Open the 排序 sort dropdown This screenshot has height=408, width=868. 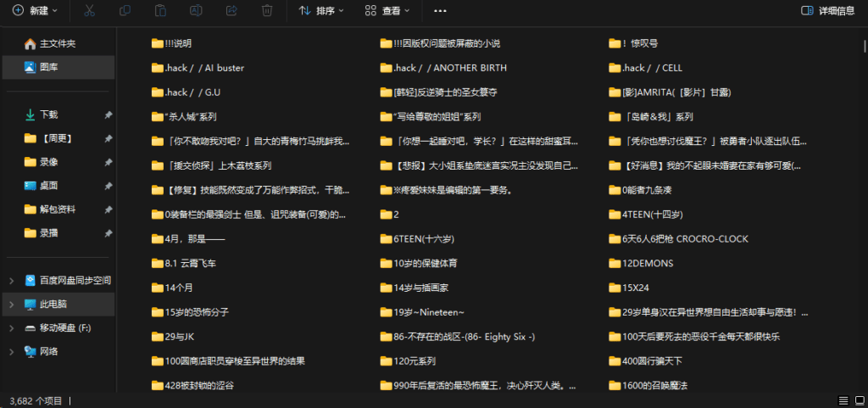click(x=320, y=11)
